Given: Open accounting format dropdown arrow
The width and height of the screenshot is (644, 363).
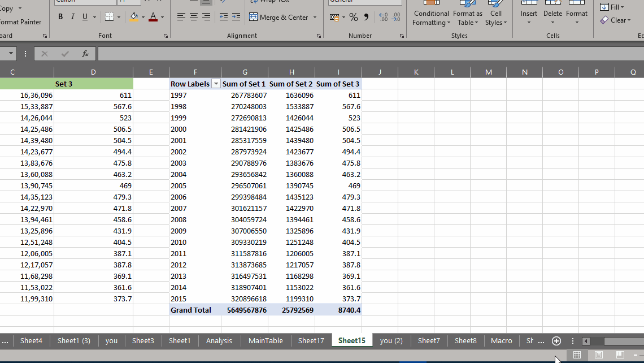Looking at the screenshot, I should 343,18.
